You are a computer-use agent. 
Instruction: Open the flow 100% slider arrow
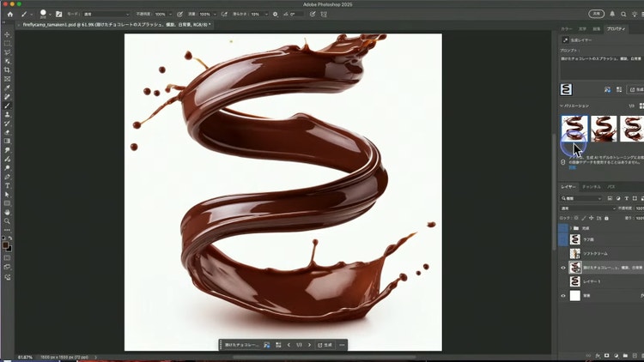[215, 15]
